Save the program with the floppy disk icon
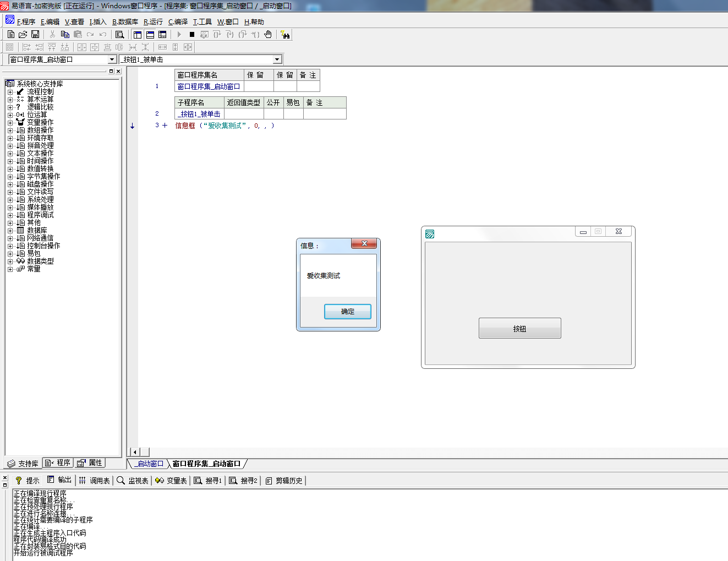This screenshot has width=728, height=561. point(35,34)
